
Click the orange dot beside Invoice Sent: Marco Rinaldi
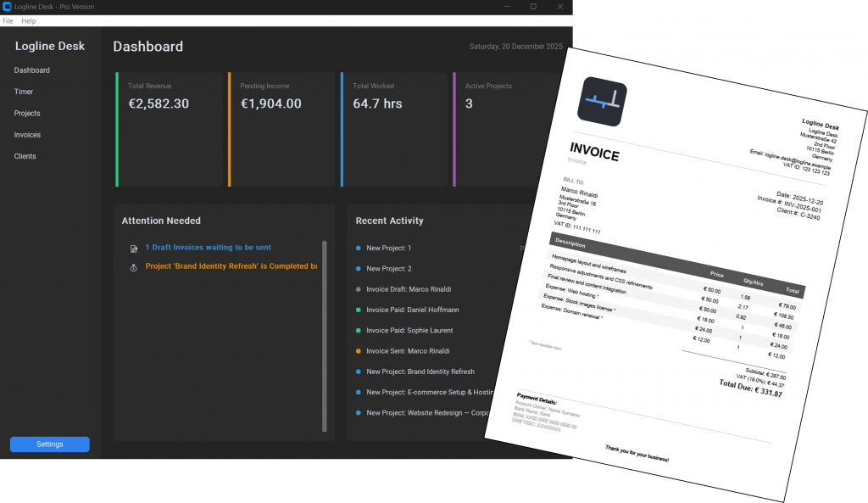click(x=359, y=351)
